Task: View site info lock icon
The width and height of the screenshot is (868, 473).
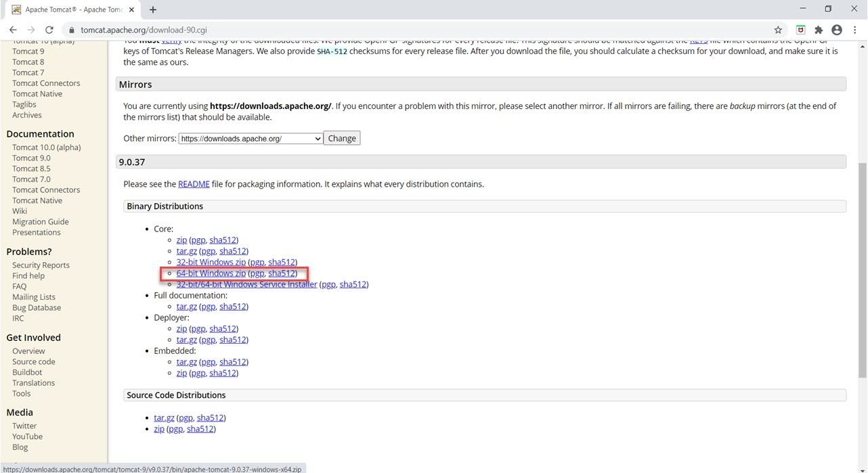Action: point(71,30)
